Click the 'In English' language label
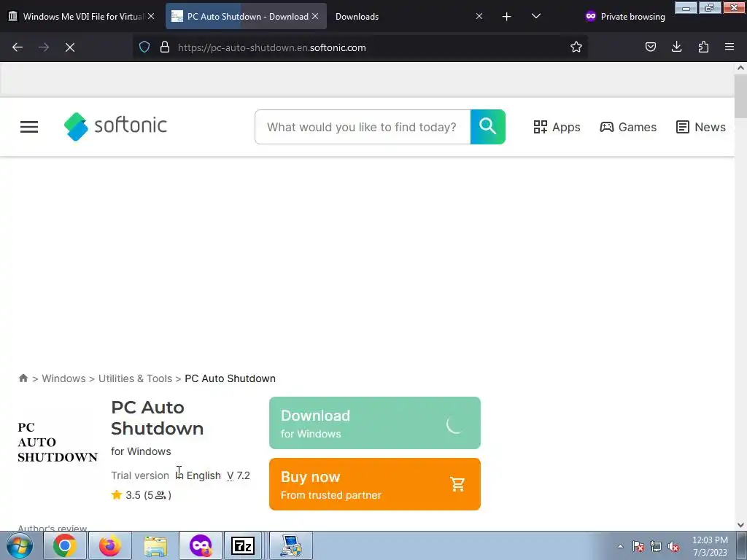The height and width of the screenshot is (560, 747). tap(198, 475)
